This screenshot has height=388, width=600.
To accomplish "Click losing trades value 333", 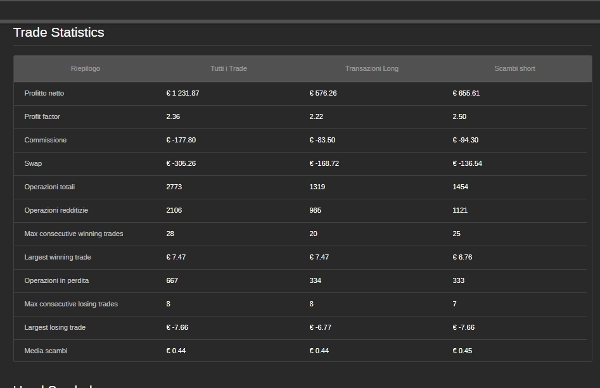I will point(458,280).
